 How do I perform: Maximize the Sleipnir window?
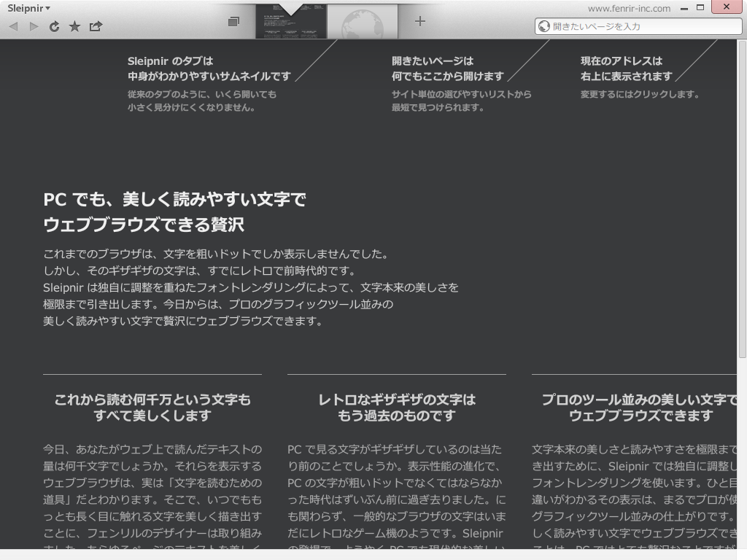[700, 7]
